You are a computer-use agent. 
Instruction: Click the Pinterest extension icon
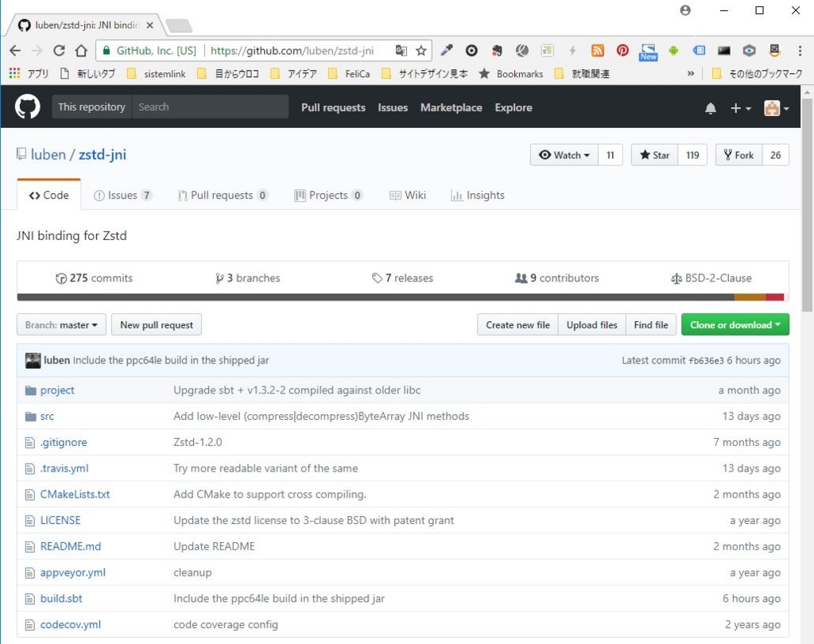point(622,50)
